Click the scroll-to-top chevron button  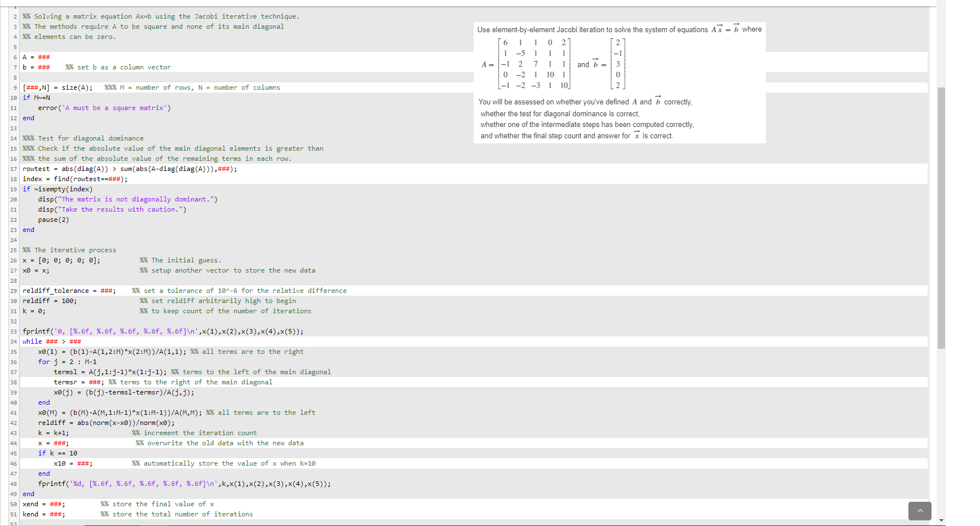click(x=920, y=511)
